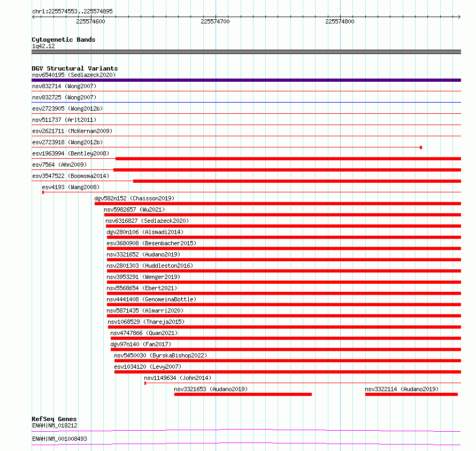
Task: Open variant esv3547522 (Boomsma2014)
Action: tap(71, 176)
